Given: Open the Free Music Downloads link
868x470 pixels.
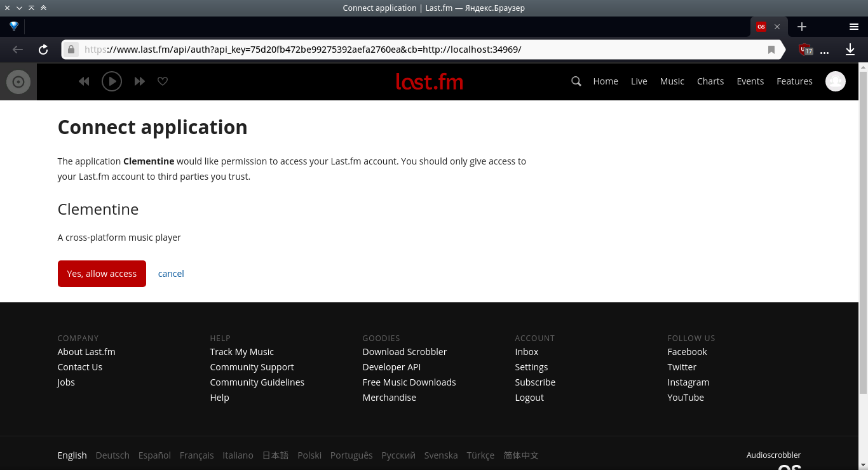Looking at the screenshot, I should [x=409, y=382].
